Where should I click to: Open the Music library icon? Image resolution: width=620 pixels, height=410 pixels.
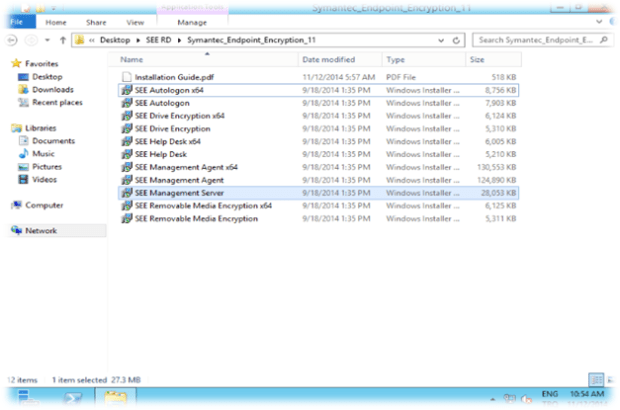pos(43,154)
